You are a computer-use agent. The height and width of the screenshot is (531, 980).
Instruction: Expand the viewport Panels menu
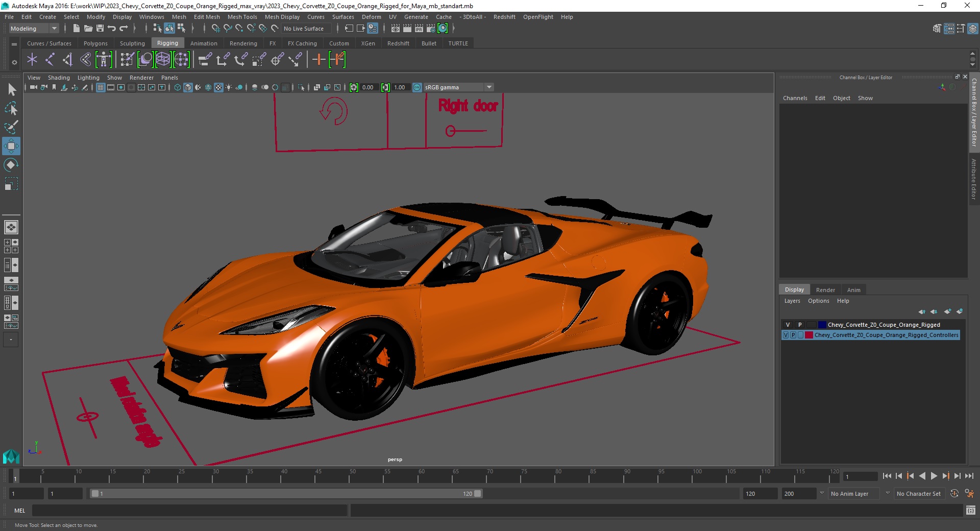click(x=169, y=78)
